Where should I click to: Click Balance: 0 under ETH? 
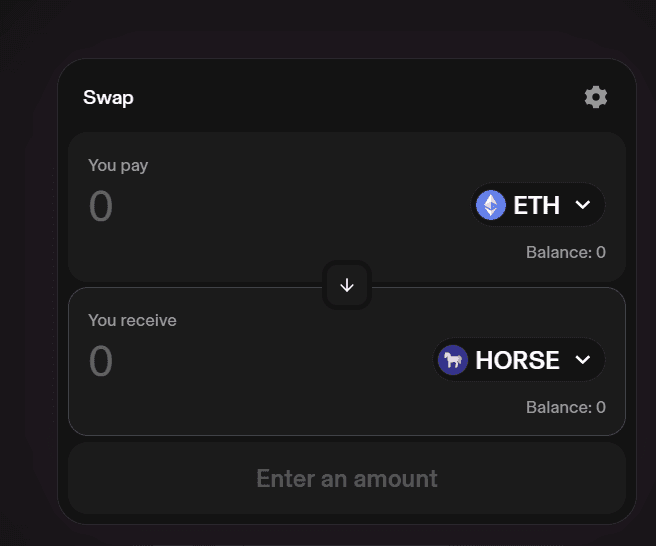[x=566, y=252]
